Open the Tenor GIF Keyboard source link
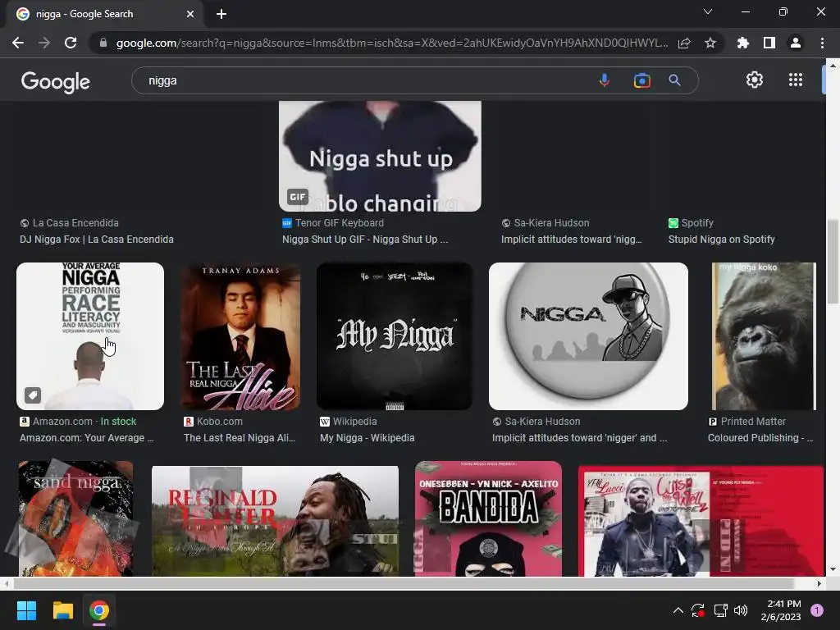Screen dimensions: 840x630 (333, 223)
